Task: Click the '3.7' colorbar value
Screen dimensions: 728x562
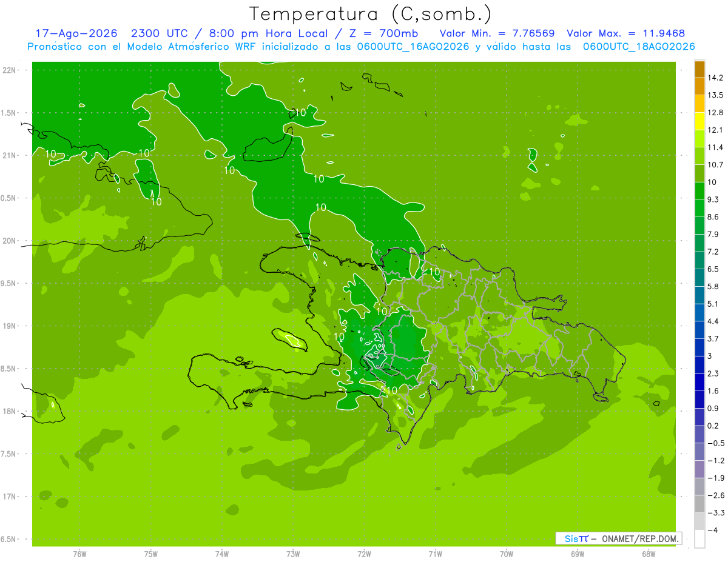Action: [713, 338]
